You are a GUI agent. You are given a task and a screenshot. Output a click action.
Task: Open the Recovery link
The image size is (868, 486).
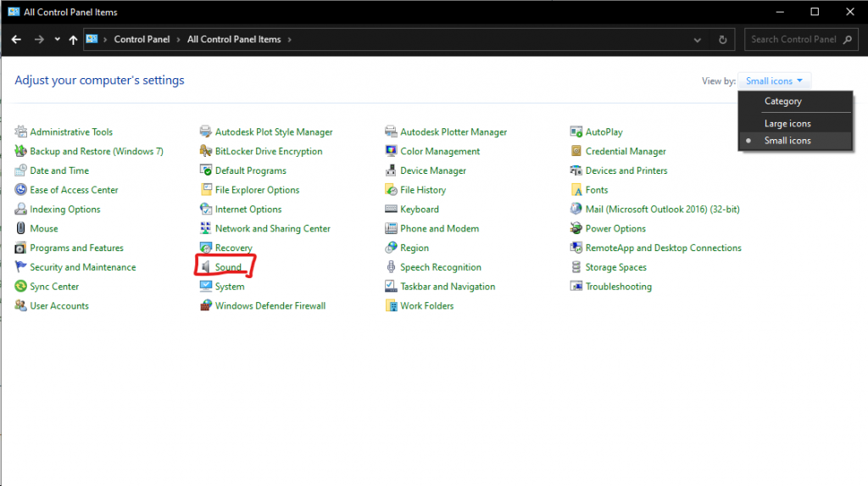[x=233, y=248]
